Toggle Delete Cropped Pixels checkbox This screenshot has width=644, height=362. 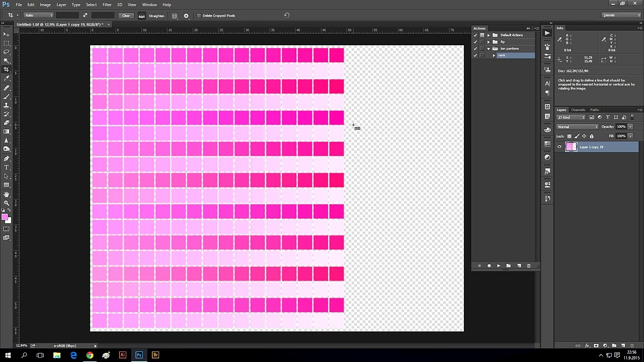click(x=199, y=16)
